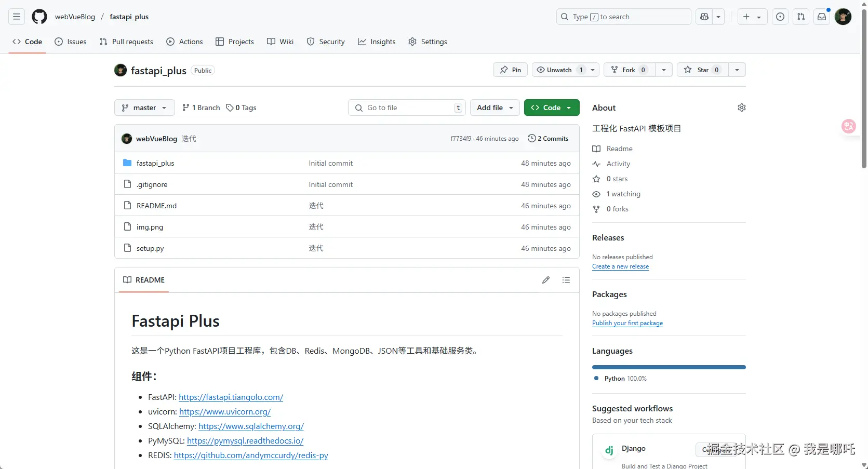
Task: Open commit hash f7734f9
Action: pyautogui.click(x=461, y=139)
